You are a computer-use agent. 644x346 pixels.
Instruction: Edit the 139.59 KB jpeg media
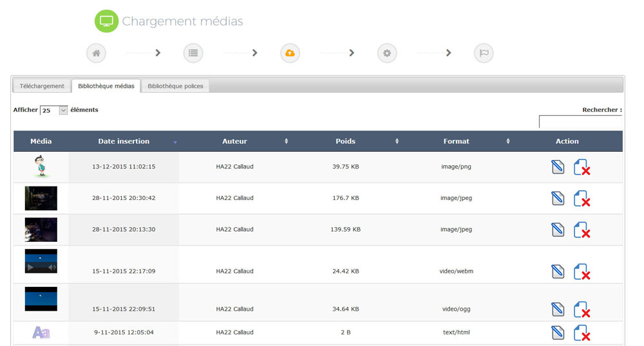(x=558, y=230)
